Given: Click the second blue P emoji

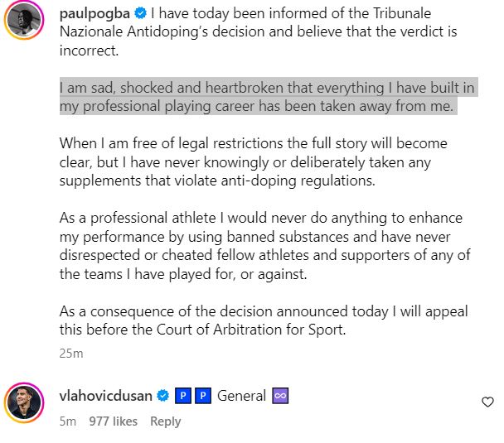Looking at the screenshot, I should tap(202, 396).
